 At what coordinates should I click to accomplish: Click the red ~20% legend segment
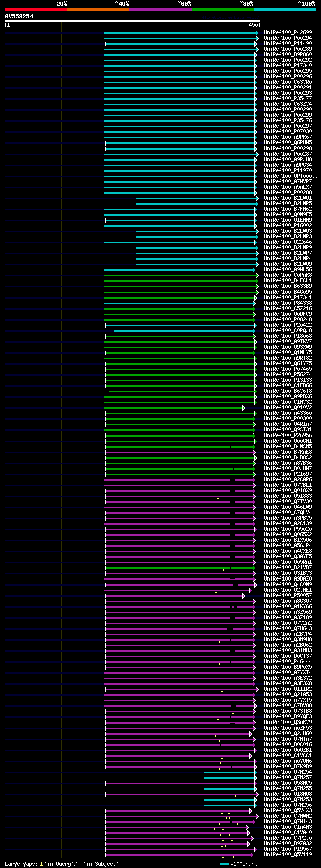point(36,9)
